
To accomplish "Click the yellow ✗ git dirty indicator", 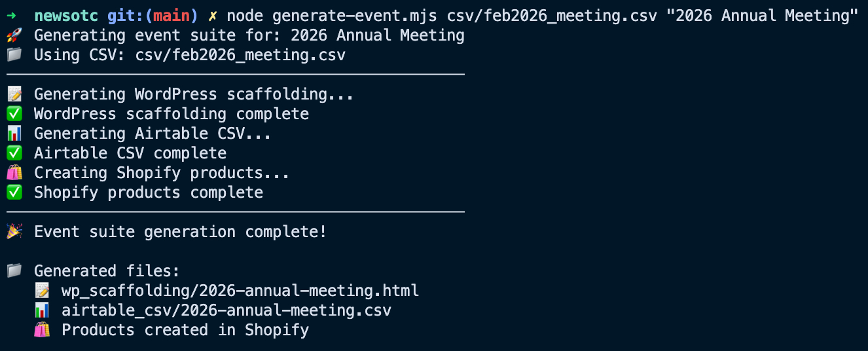I will 213,16.
